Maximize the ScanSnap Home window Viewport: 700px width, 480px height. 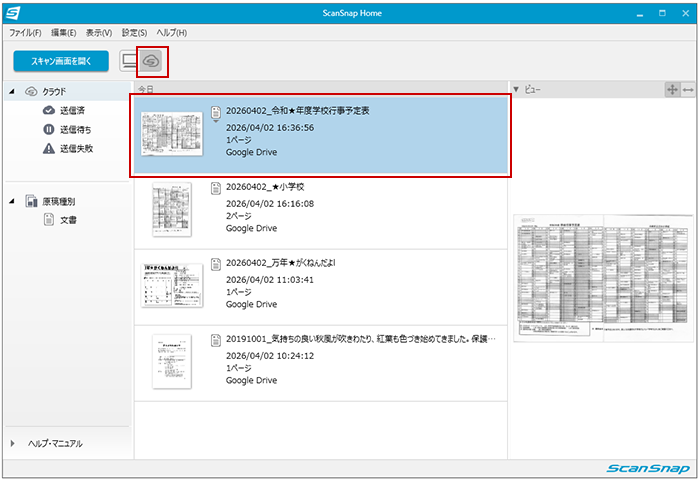(662, 13)
